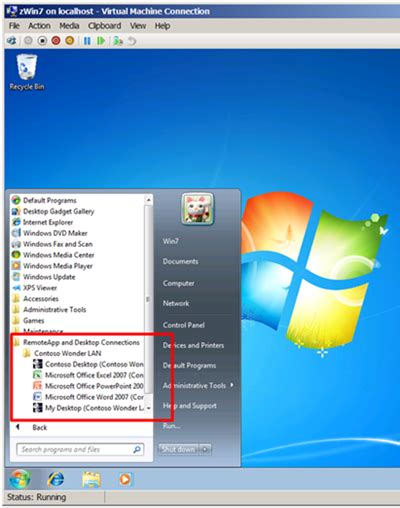Open Documents from the Start menu
The width and height of the screenshot is (400, 508).
coord(180,261)
